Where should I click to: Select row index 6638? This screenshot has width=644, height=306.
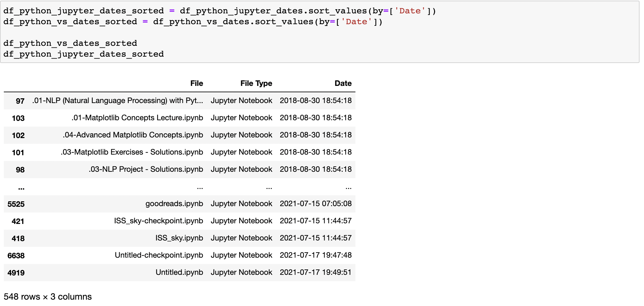[x=16, y=255]
